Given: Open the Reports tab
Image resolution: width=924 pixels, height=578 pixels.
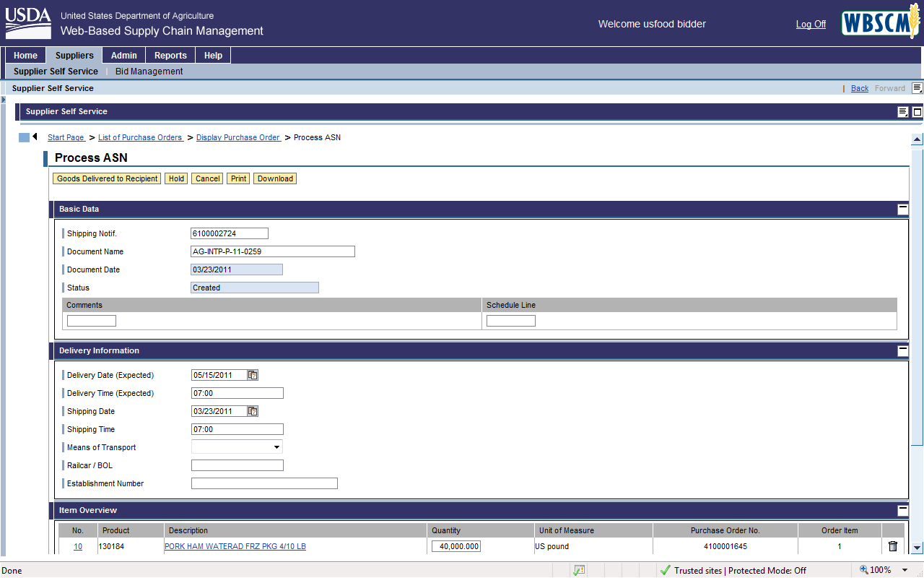Looking at the screenshot, I should coord(170,56).
